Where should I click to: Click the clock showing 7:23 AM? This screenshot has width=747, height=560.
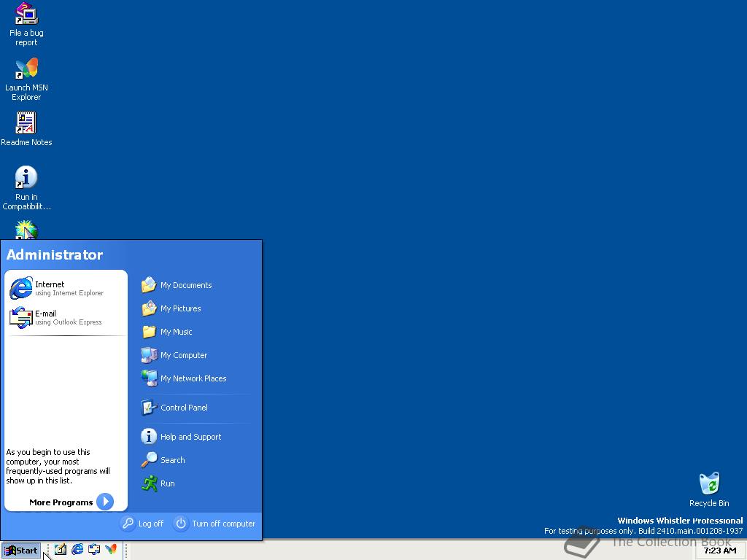(720, 551)
